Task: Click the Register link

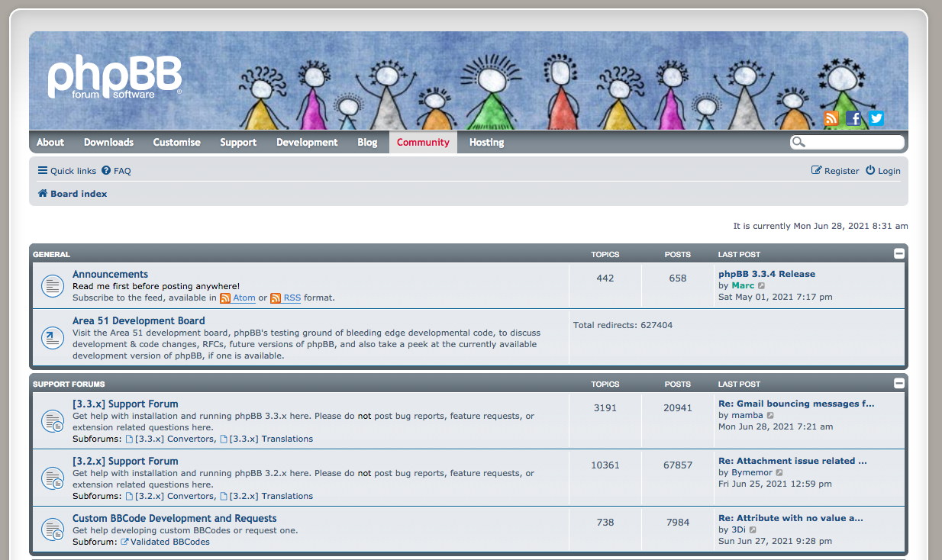Action: [x=835, y=171]
